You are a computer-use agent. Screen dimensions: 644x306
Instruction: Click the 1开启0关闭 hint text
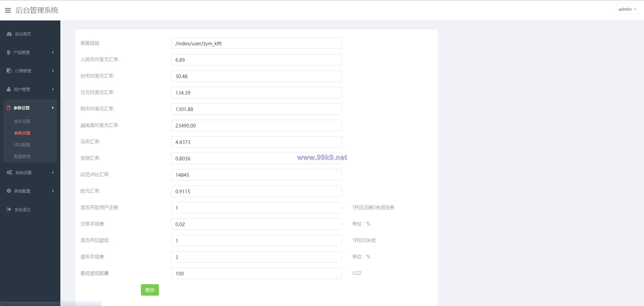point(364,241)
